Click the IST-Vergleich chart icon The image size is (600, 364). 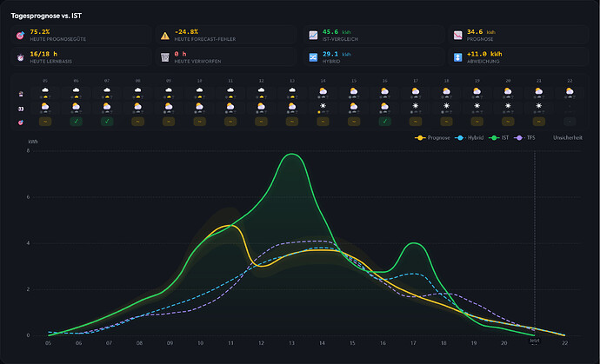(x=313, y=36)
